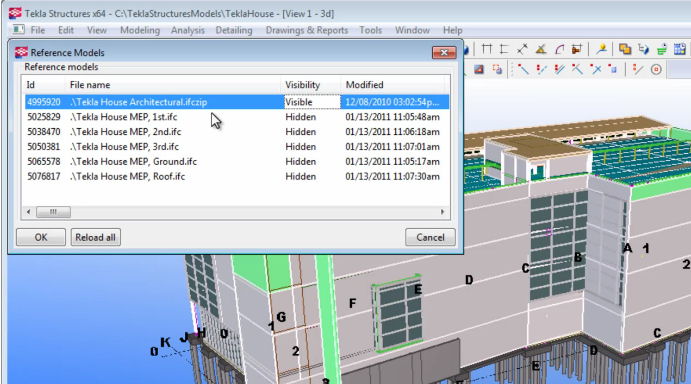The image size is (691, 384).
Task: Confirm the dialog with OK
Action: click(41, 237)
